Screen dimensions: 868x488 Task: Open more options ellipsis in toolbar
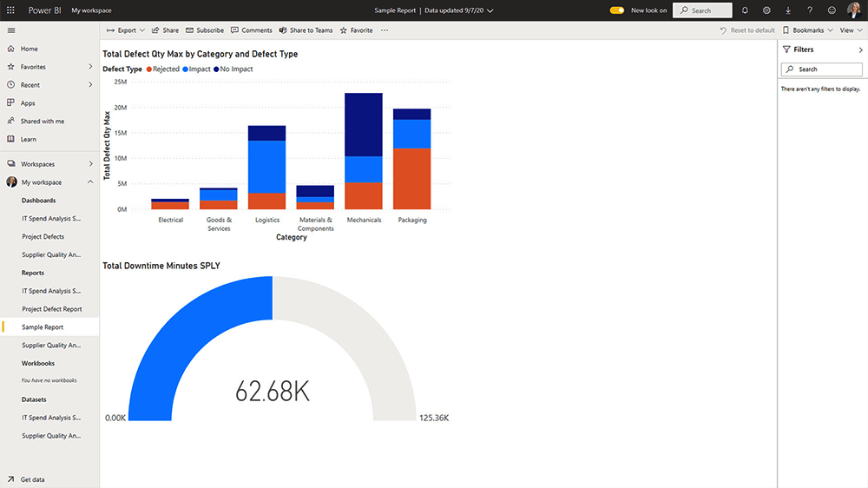[x=385, y=30]
